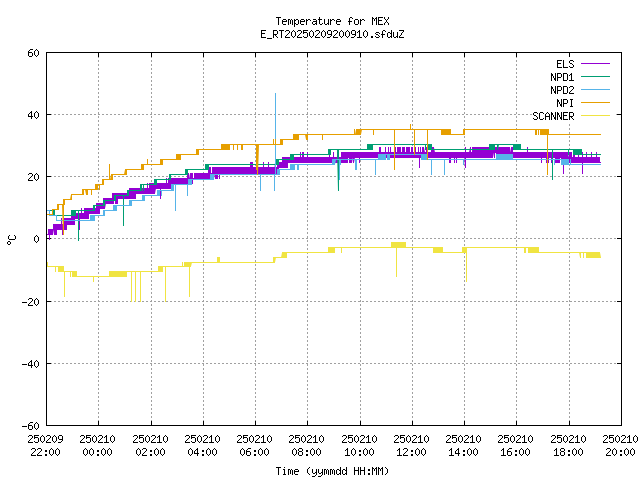
Task: Click the y-axis label -20
Action: tap(31, 302)
